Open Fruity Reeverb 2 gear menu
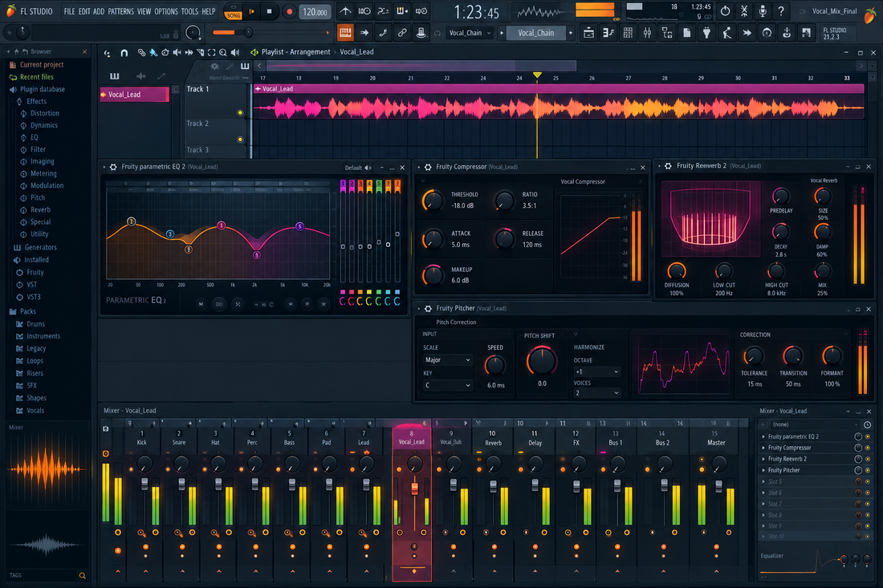 pos(669,166)
